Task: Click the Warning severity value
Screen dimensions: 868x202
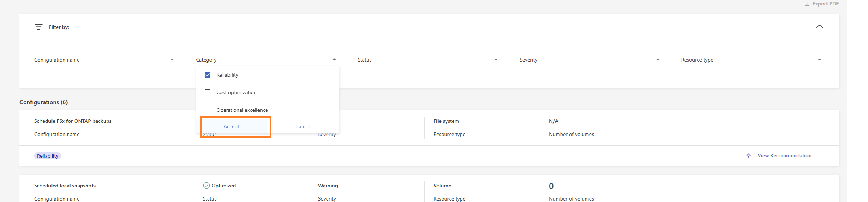Action: point(328,186)
